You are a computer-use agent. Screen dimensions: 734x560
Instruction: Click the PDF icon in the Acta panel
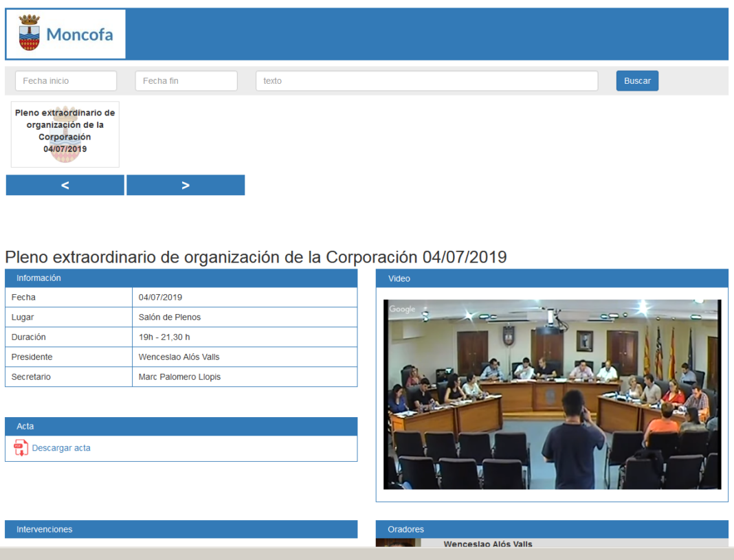click(21, 448)
